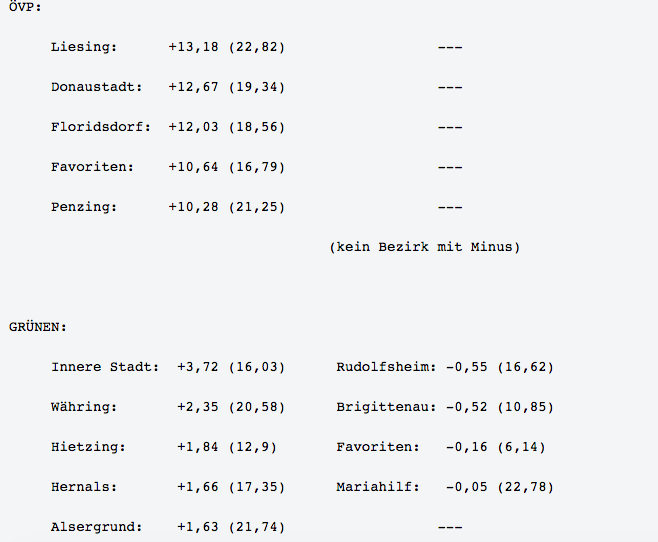
Task: Click the Brigittenau district label
Action: click(x=387, y=407)
